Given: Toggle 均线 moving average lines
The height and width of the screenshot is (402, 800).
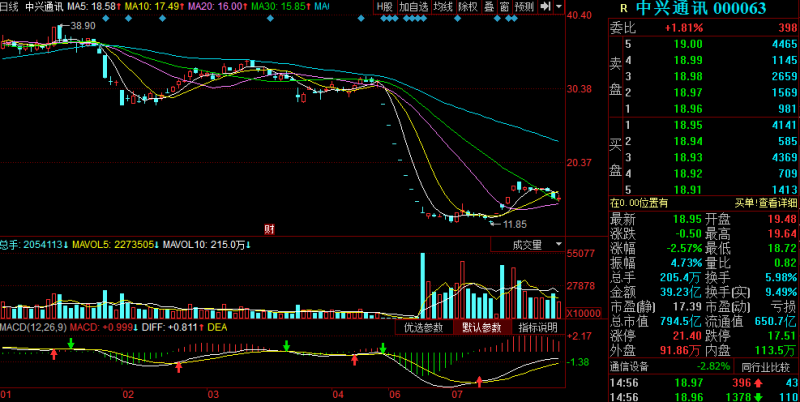Looking at the screenshot, I should pyautogui.click(x=441, y=7).
